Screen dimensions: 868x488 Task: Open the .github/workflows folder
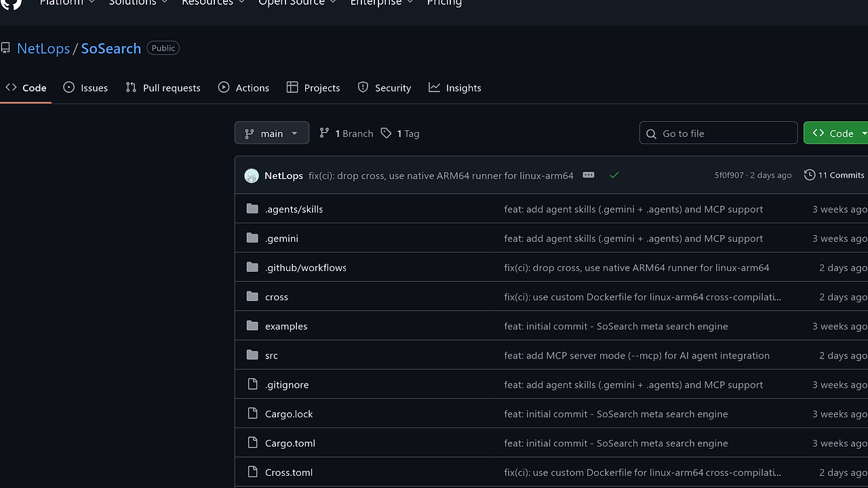pos(306,267)
